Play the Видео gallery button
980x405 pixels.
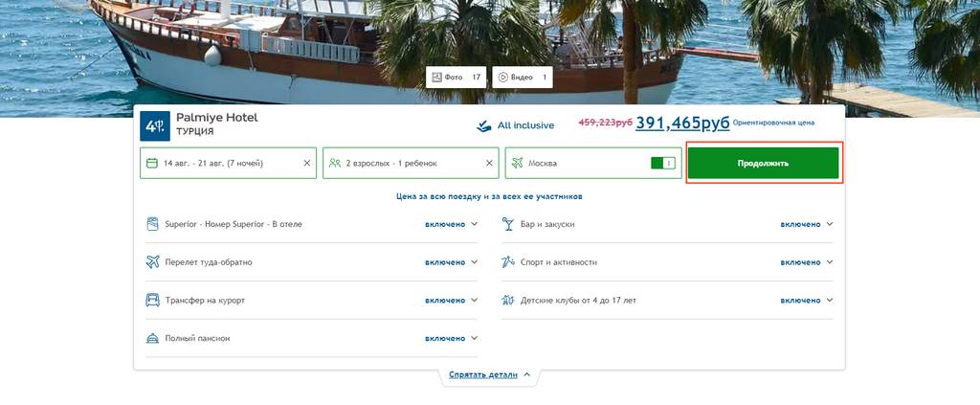[x=522, y=78]
